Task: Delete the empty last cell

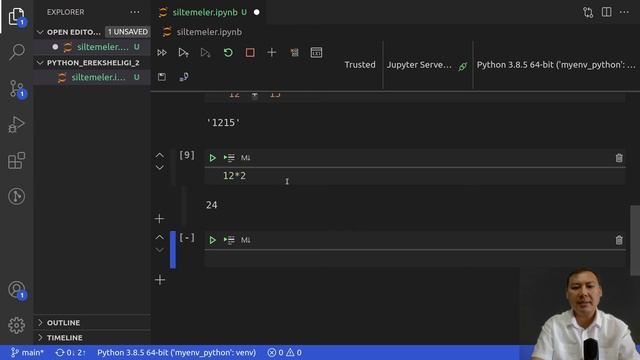Action: [x=619, y=240]
